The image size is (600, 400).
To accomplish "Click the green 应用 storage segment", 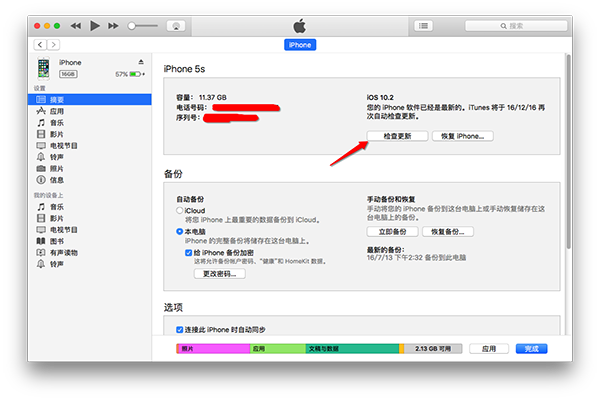I will 278,349.
